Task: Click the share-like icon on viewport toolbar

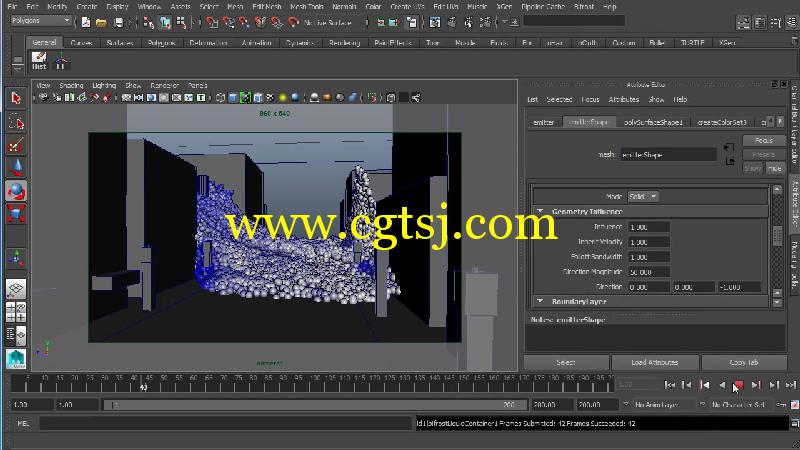Action: tap(416, 97)
